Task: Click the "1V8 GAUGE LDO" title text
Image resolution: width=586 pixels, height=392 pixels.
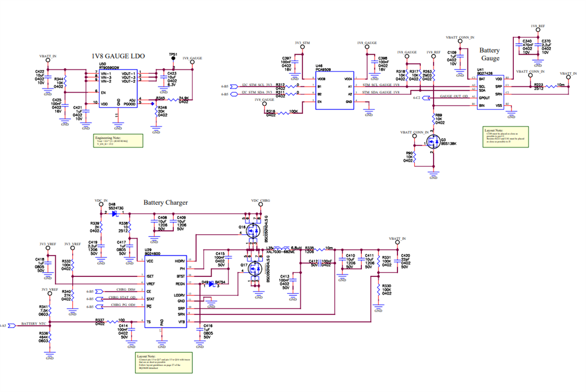Action: coord(118,56)
